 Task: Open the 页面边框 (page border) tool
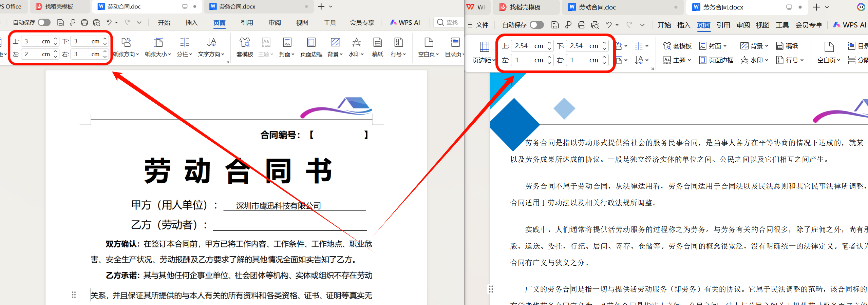click(310, 47)
